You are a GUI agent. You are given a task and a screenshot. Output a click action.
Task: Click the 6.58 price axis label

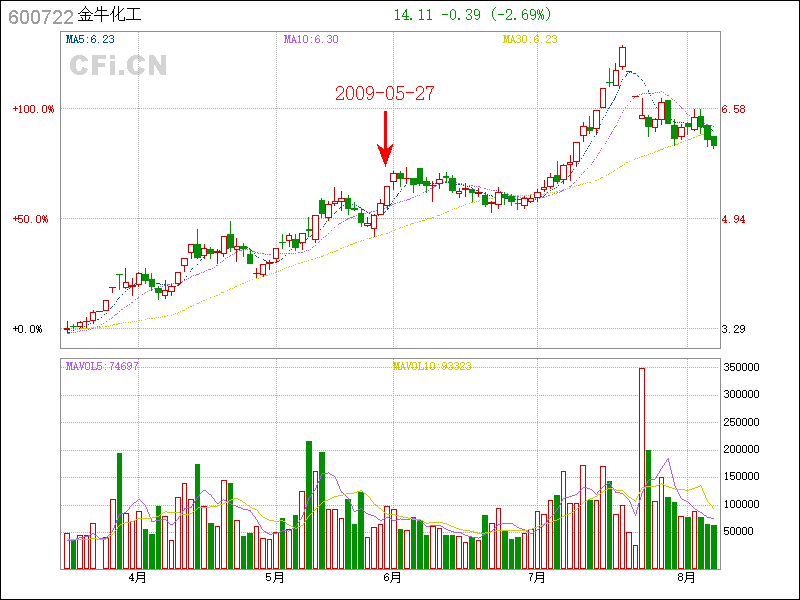click(x=733, y=109)
